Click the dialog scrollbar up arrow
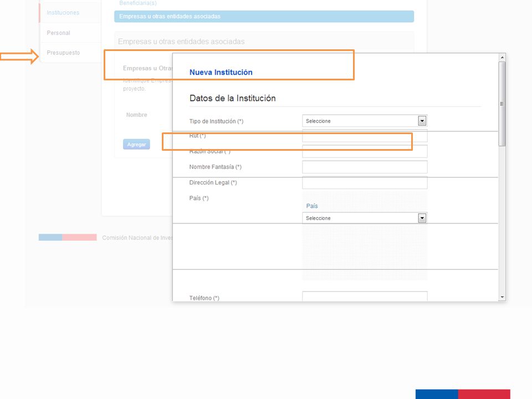Image resolution: width=532 pixels, height=399 pixels. click(502, 57)
